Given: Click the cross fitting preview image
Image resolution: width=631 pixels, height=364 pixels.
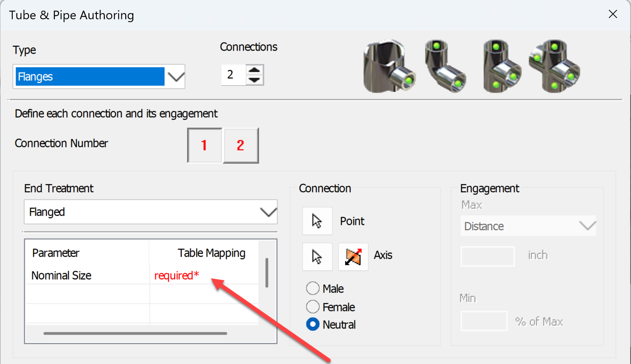Looking at the screenshot, I should (555, 66).
